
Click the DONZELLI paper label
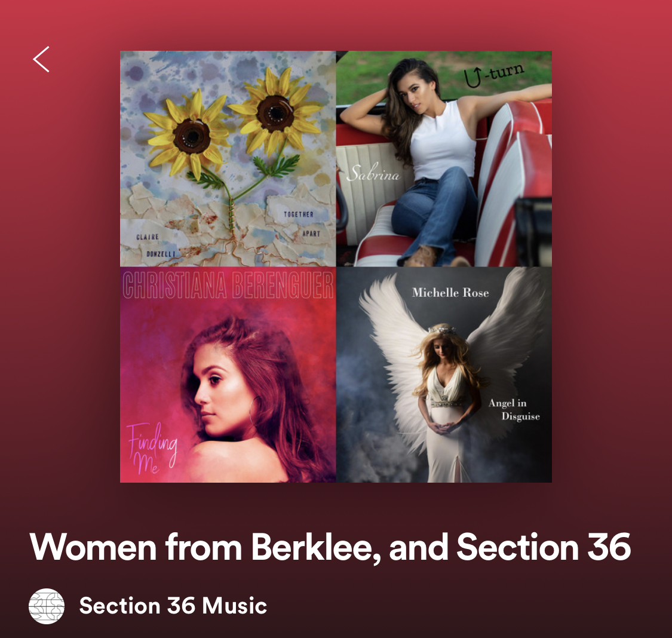coord(161,254)
